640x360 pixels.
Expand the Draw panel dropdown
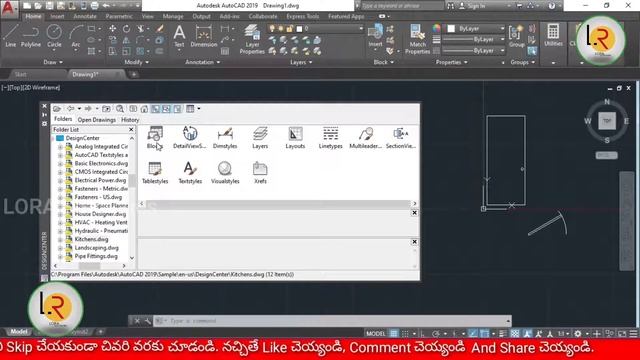[53, 62]
